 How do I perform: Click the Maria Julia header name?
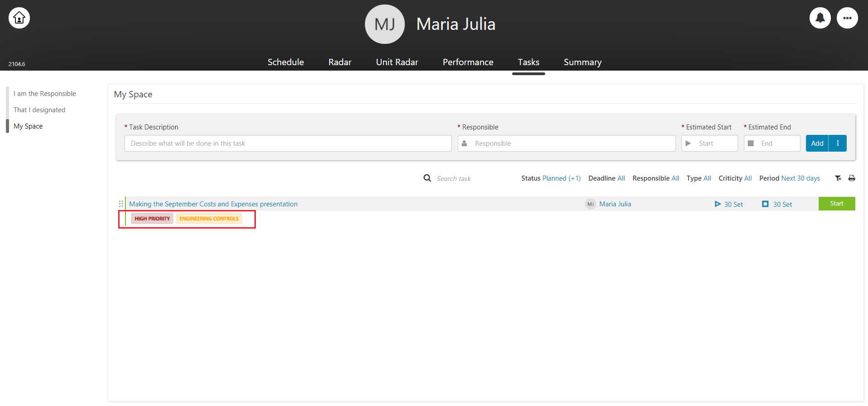point(456,24)
